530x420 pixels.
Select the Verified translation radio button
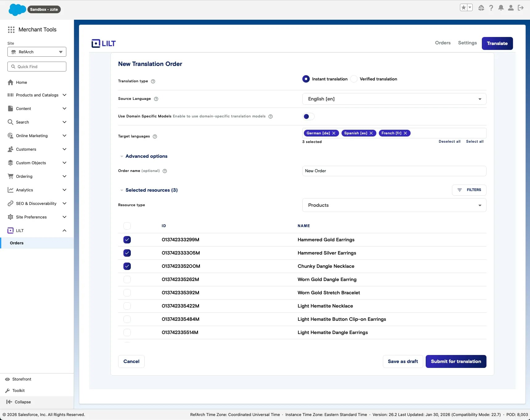click(354, 79)
